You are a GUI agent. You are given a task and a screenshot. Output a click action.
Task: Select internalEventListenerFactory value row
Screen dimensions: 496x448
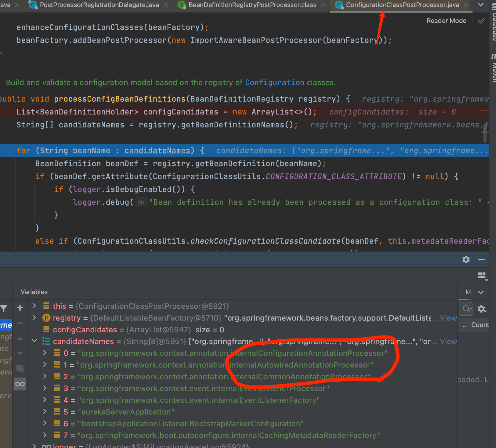pyautogui.click(x=243, y=400)
